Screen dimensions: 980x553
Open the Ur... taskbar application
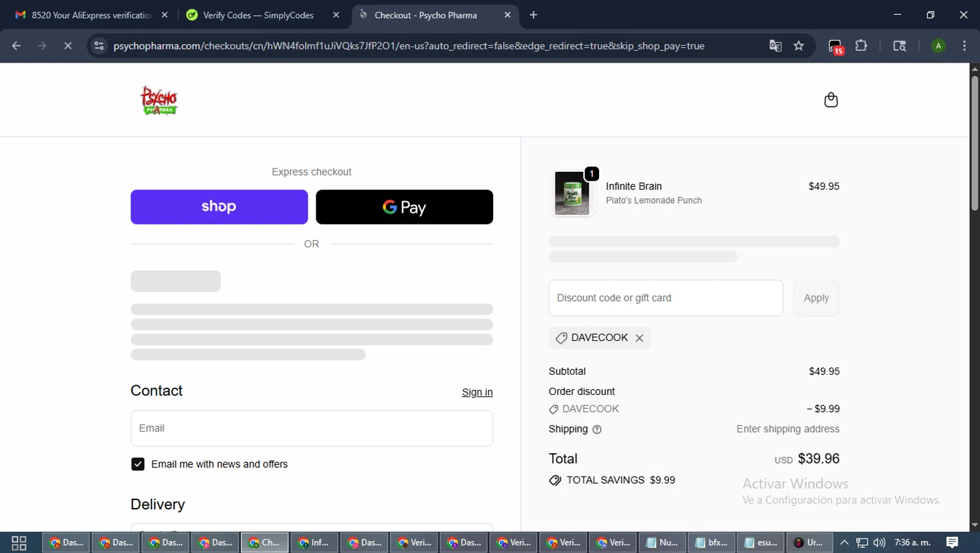(x=809, y=543)
